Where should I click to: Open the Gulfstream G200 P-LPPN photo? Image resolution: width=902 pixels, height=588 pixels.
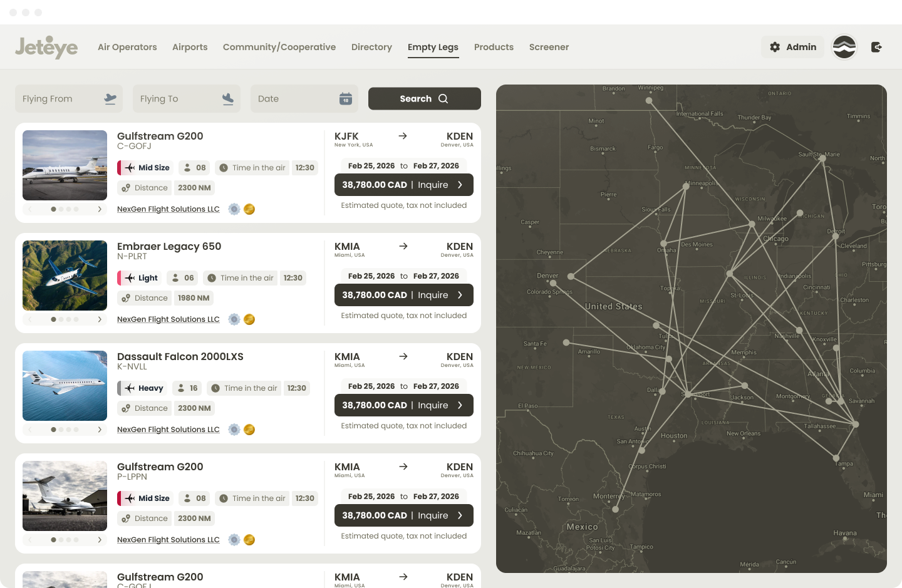(x=65, y=496)
